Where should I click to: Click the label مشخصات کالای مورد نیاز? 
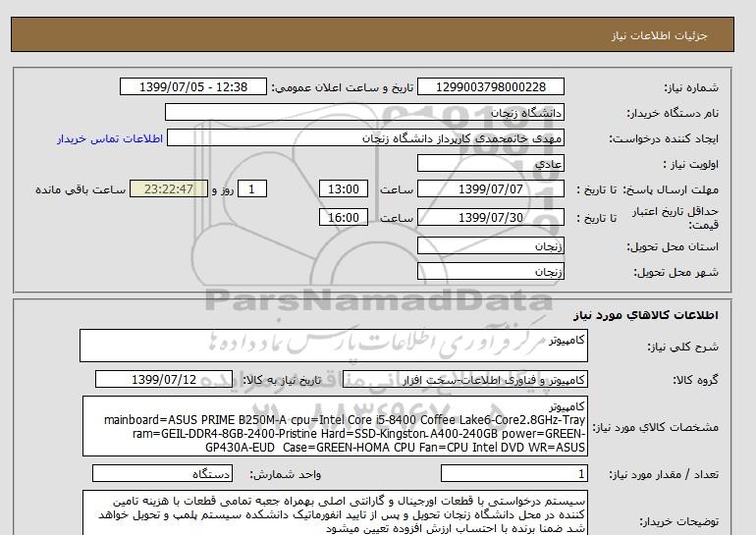[655, 427]
